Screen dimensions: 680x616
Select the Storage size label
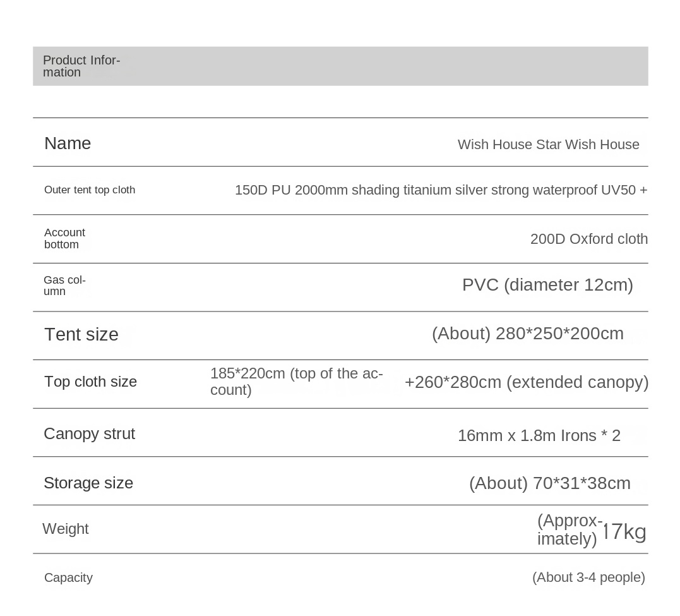[88, 483]
